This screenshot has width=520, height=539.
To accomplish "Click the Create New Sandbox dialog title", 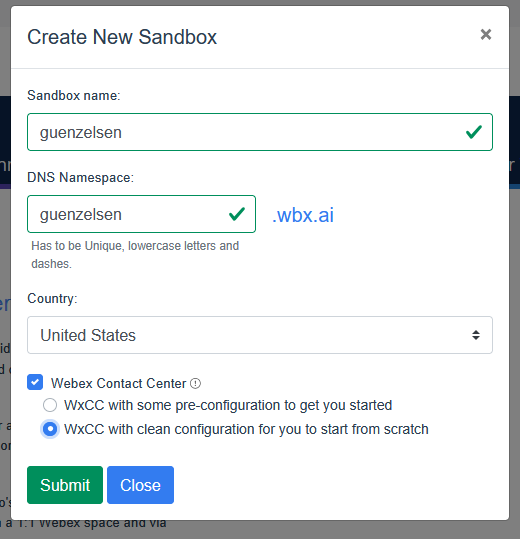I will [122, 37].
